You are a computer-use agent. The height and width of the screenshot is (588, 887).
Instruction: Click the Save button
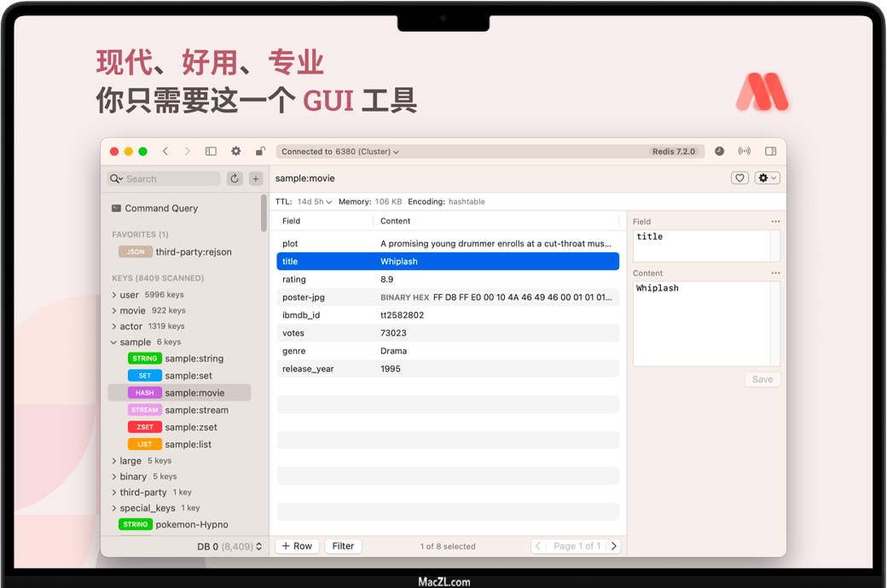coord(762,379)
